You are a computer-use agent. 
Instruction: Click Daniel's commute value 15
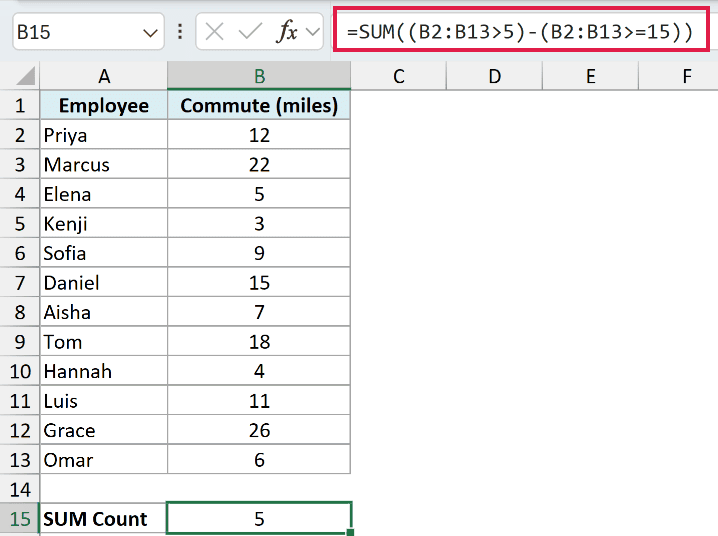point(259,282)
